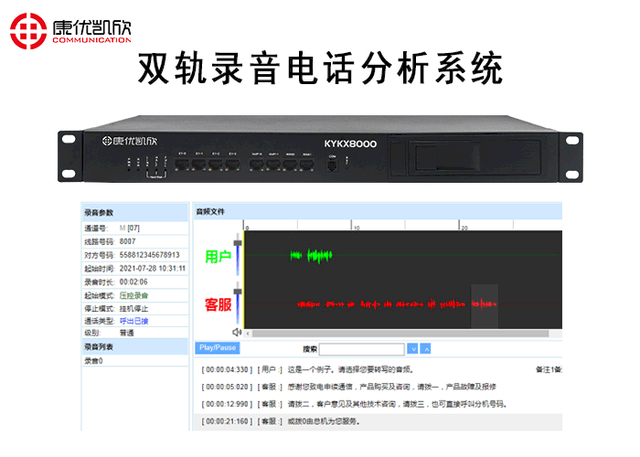Click the 录音参数 panel header
This screenshot has height=457, width=640.
point(135,213)
